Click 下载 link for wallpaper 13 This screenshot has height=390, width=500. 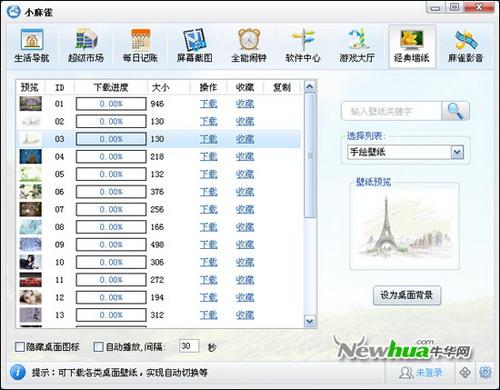coord(209,315)
